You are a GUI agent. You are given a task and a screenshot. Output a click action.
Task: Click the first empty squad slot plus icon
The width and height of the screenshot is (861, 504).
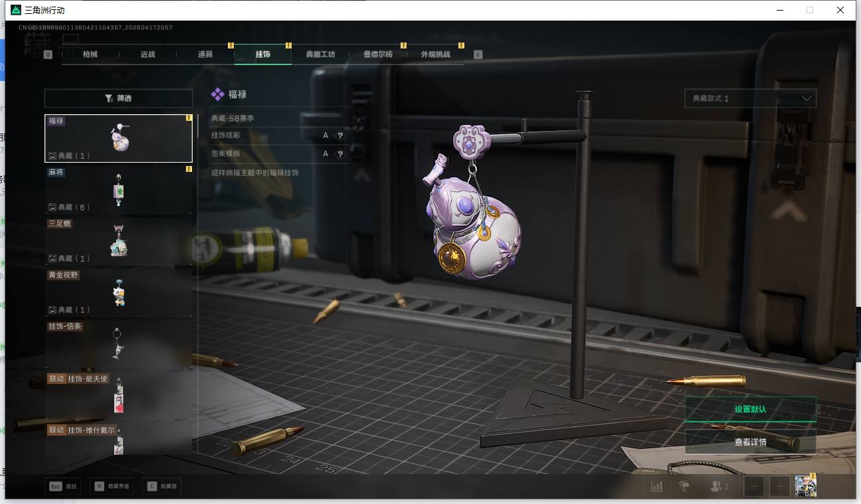coord(753,486)
